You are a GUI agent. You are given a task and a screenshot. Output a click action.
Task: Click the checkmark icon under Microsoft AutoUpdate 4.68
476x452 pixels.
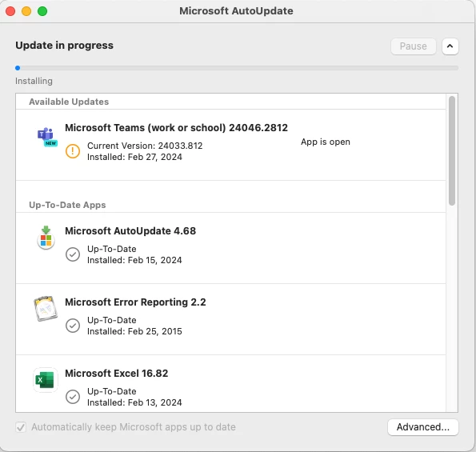pos(73,254)
